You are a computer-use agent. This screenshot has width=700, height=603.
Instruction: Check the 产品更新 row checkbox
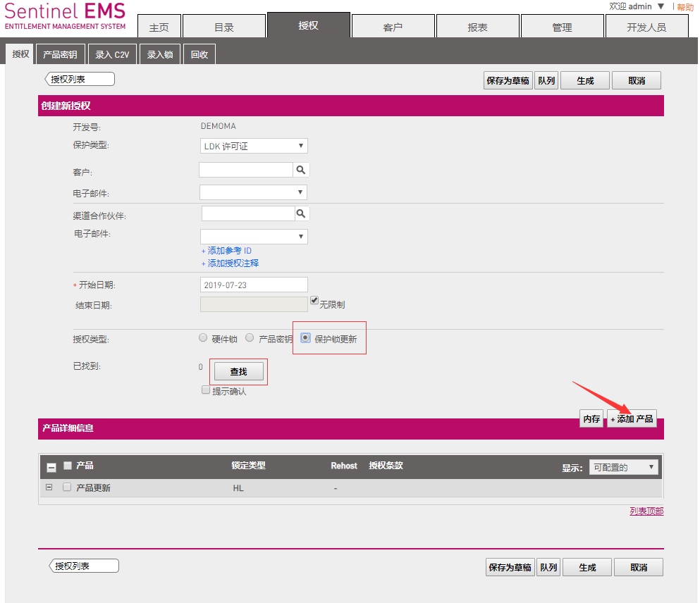[67, 487]
